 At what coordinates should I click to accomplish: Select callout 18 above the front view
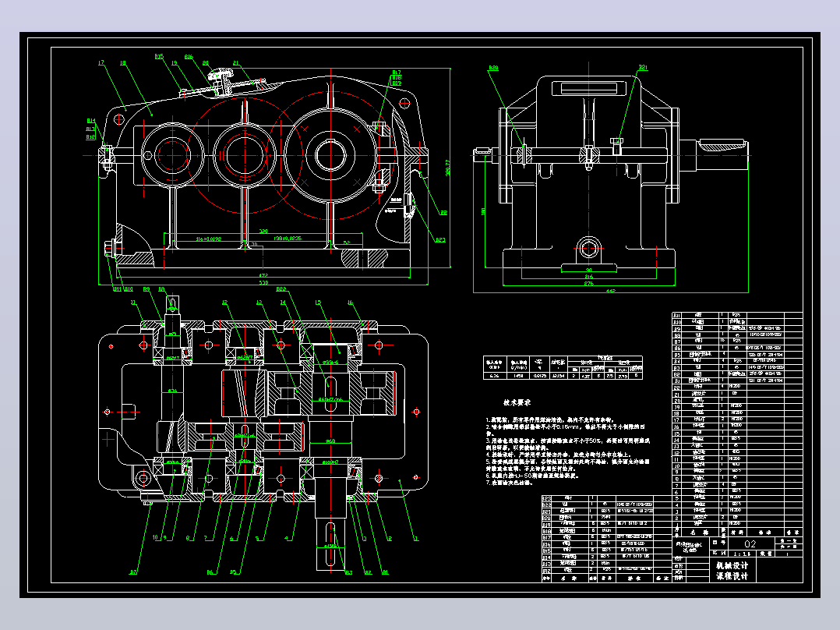point(123,63)
